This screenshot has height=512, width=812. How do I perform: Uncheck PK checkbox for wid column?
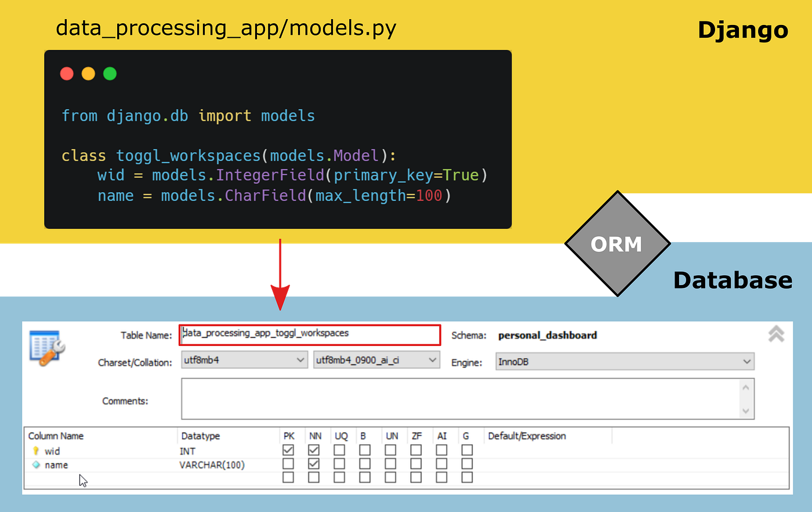288,450
